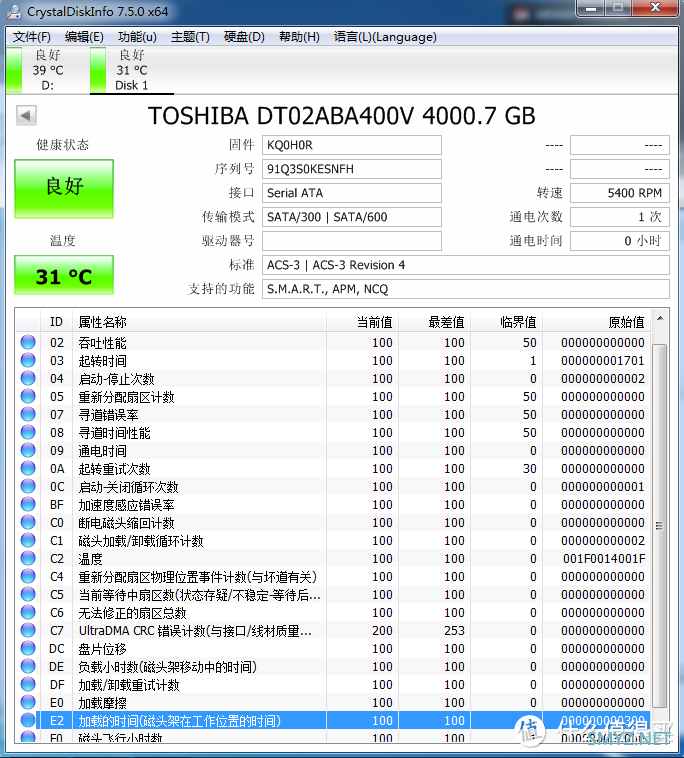Screen dimensions: 684x758
Task: Open the 帮助(H) menu
Action: tap(299, 37)
